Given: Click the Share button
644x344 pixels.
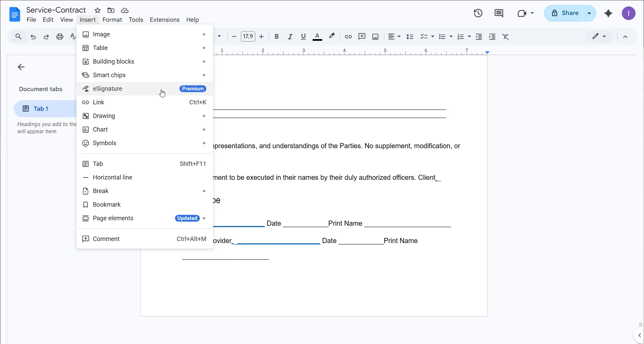Looking at the screenshot, I should click(564, 13).
